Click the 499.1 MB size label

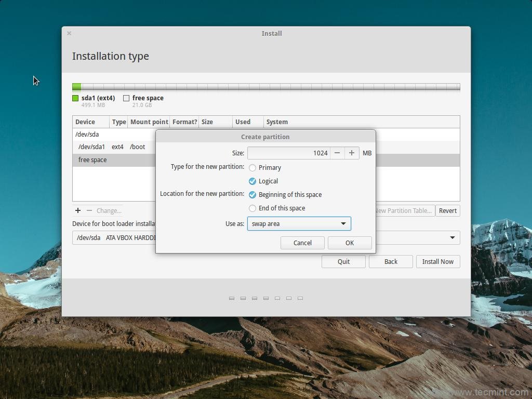[93, 105]
